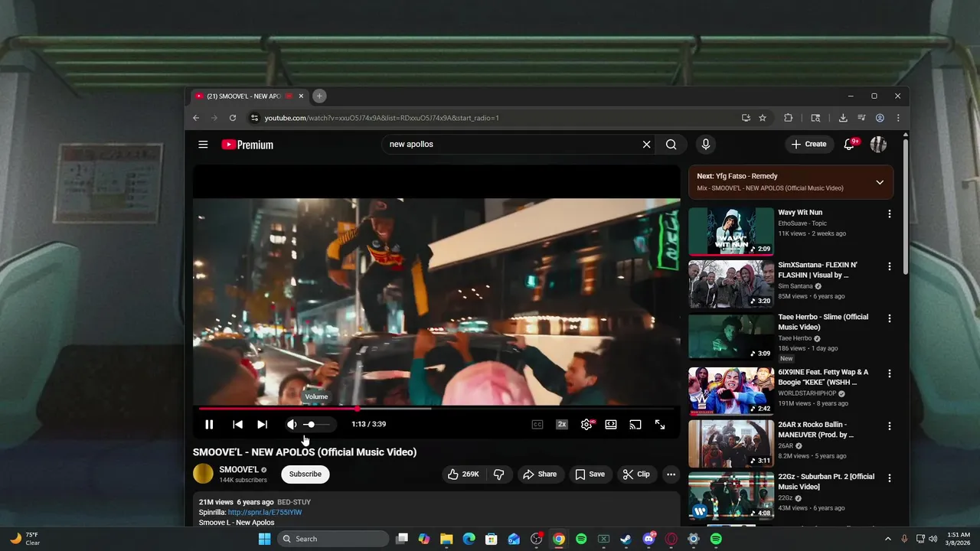Screen dimensions: 980x551
Task: Toggle closed captions (CC) button
Action: [x=537, y=425]
